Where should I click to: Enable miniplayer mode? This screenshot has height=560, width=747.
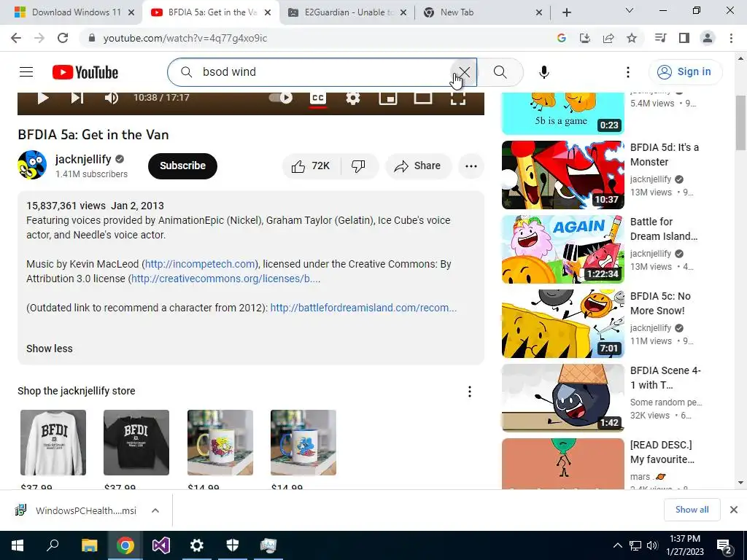(x=388, y=98)
